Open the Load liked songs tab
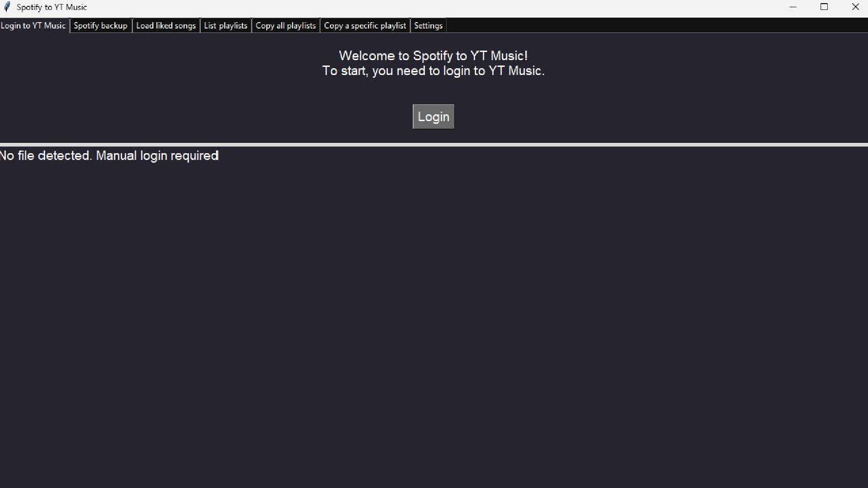The width and height of the screenshot is (868, 488). [x=166, y=26]
